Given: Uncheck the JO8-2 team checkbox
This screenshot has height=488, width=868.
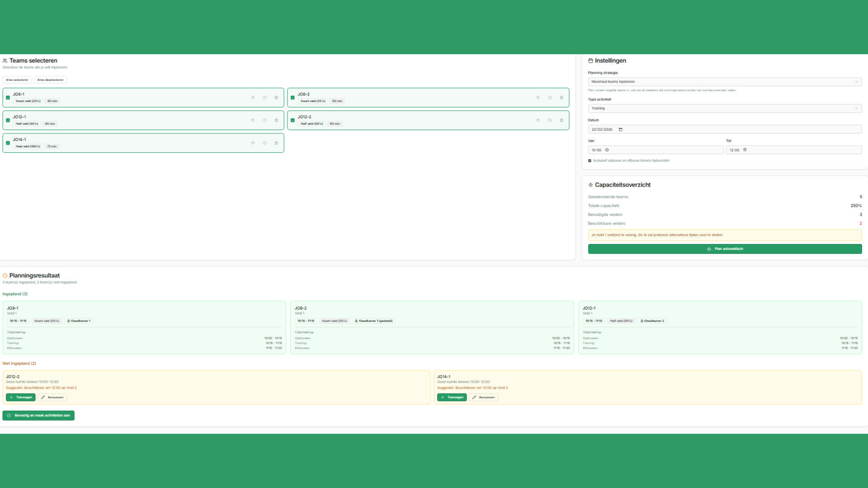Looking at the screenshot, I should (293, 97).
